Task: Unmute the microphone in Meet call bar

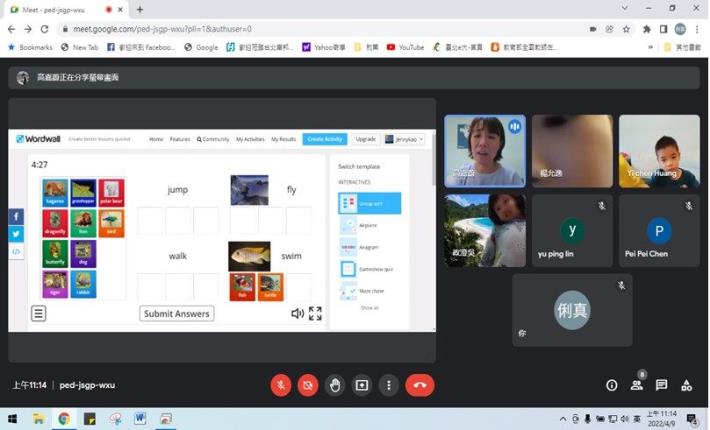Action: pyautogui.click(x=282, y=385)
